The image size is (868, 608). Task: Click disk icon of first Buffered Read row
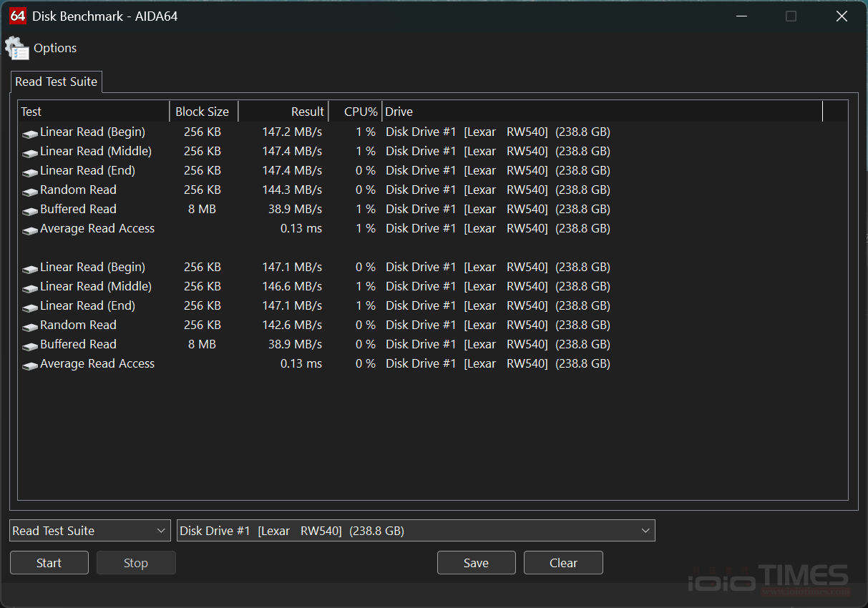[x=29, y=211]
